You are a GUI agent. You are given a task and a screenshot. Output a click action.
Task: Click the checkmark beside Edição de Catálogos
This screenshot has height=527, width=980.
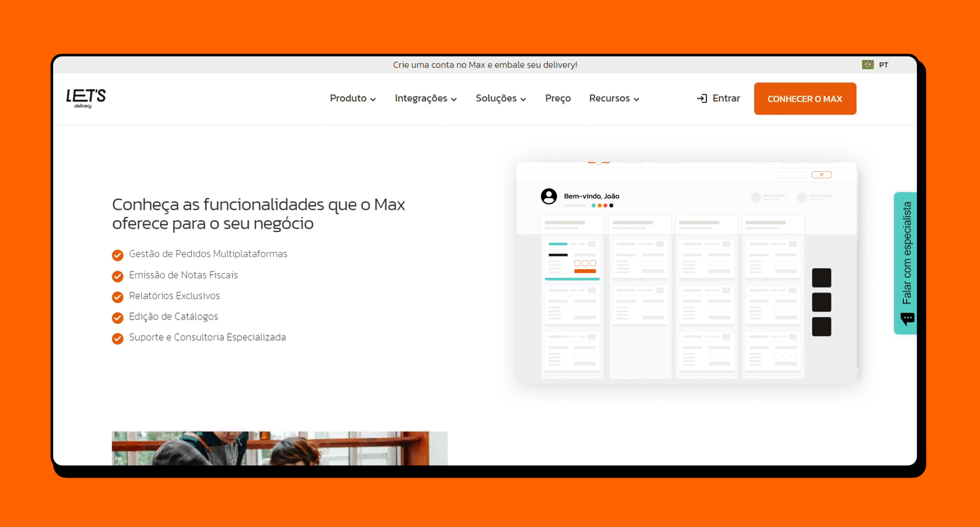pyautogui.click(x=117, y=318)
